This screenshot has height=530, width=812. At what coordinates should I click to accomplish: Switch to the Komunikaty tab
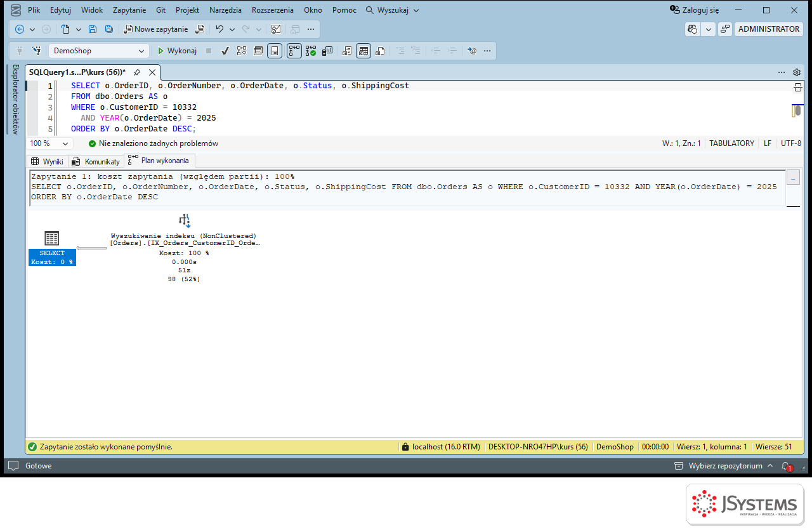tap(96, 161)
